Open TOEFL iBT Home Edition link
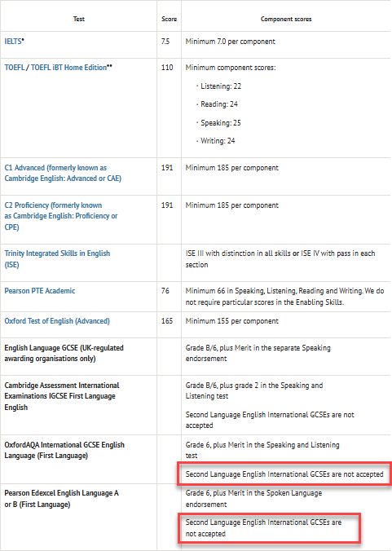This screenshot has width=392, height=551. (x=68, y=68)
